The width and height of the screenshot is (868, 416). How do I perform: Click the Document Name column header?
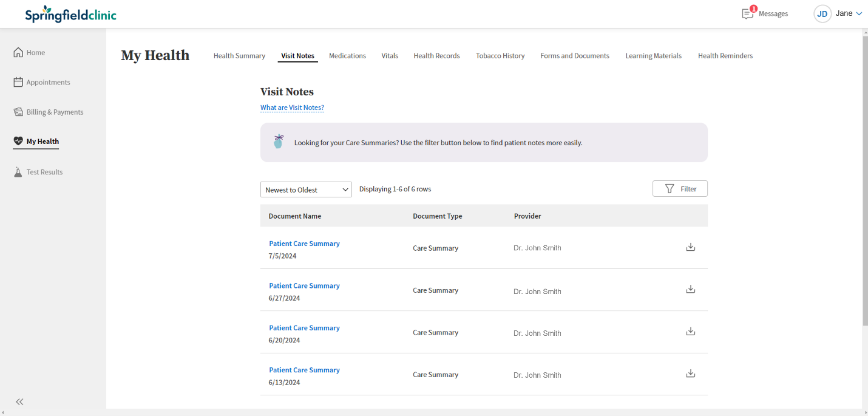[x=295, y=216]
